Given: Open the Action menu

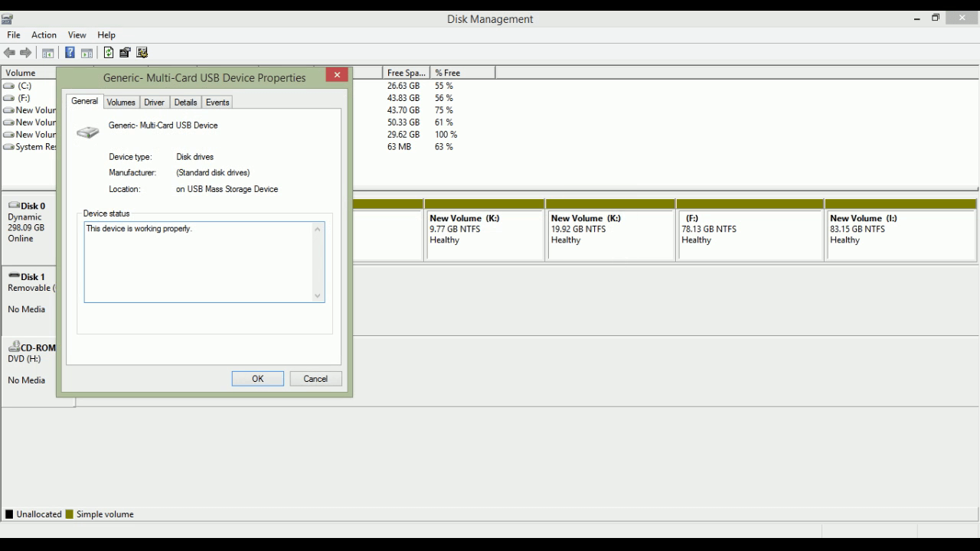Looking at the screenshot, I should (x=44, y=35).
